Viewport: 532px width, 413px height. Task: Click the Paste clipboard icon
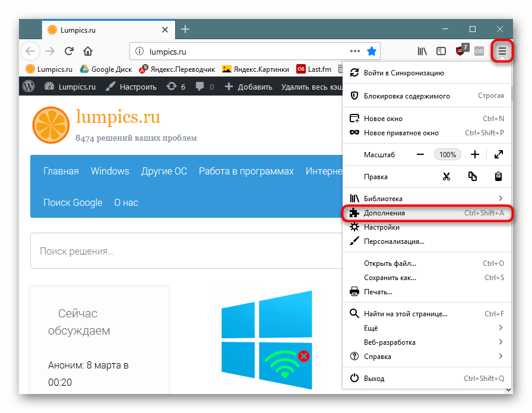pyautogui.click(x=498, y=177)
